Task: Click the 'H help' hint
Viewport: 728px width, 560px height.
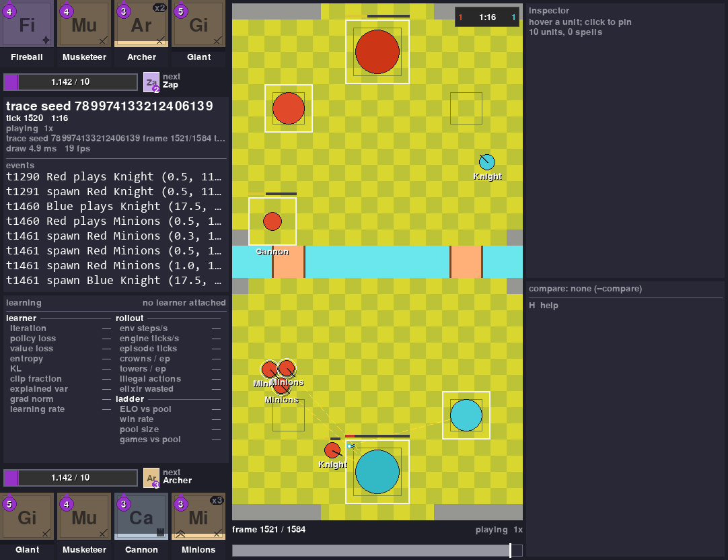Action: (x=543, y=306)
